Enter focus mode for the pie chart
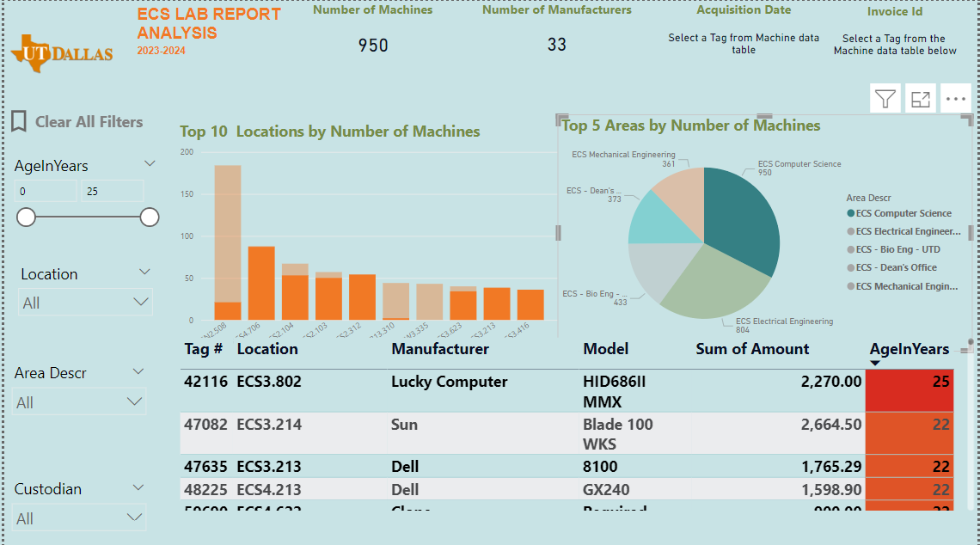This screenshot has height=545, width=980. pyautogui.click(x=921, y=99)
